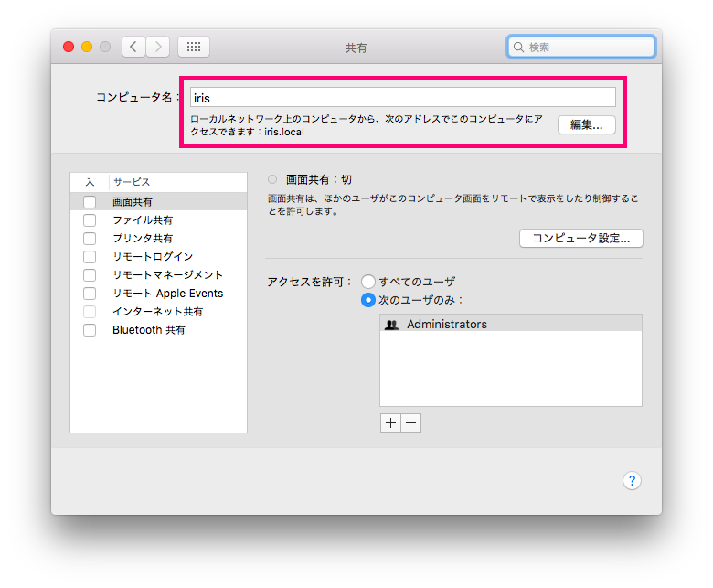
Task: Click the magnifier icon in search field
Action: coord(519,47)
